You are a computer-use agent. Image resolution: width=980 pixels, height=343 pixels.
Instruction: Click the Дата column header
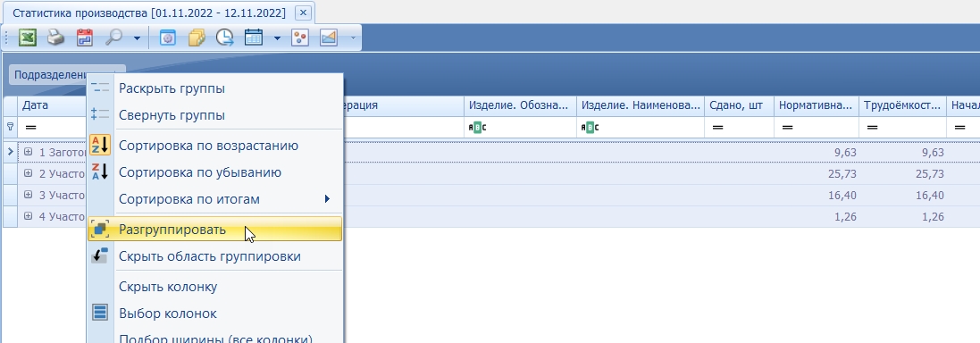tap(52, 106)
